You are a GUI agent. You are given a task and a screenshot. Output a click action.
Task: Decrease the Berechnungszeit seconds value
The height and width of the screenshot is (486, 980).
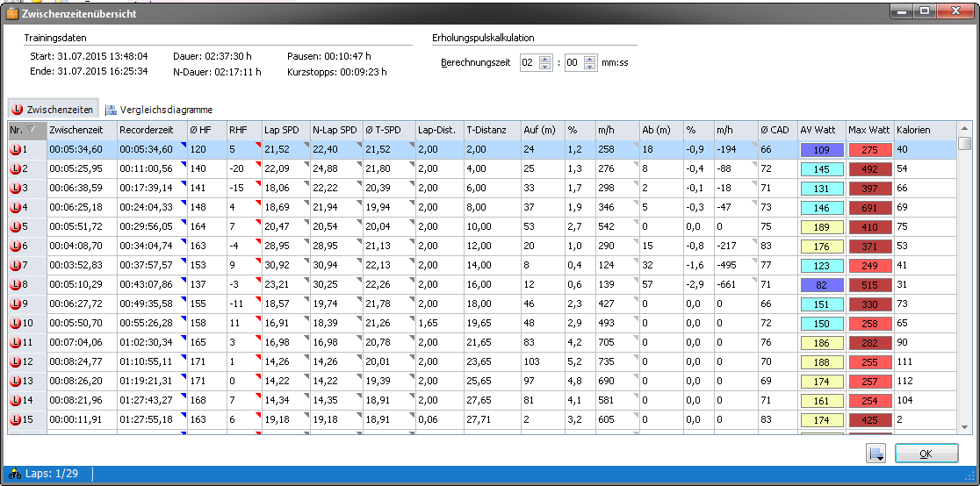589,66
